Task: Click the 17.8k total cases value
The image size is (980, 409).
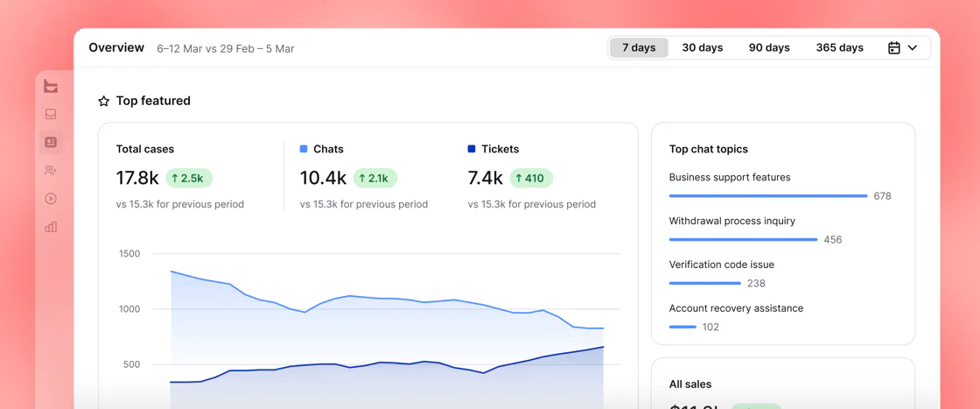Action: coord(137,179)
